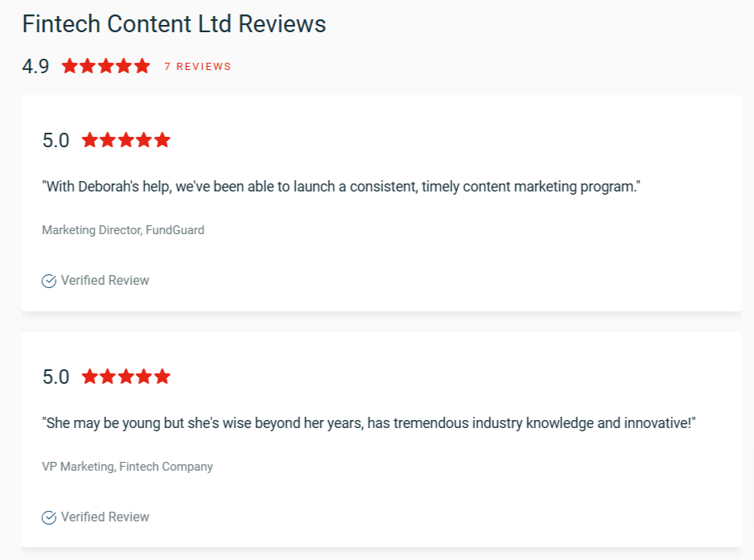Click the first star of the overall rating
The height and width of the screenshot is (560, 754).
[x=70, y=66]
